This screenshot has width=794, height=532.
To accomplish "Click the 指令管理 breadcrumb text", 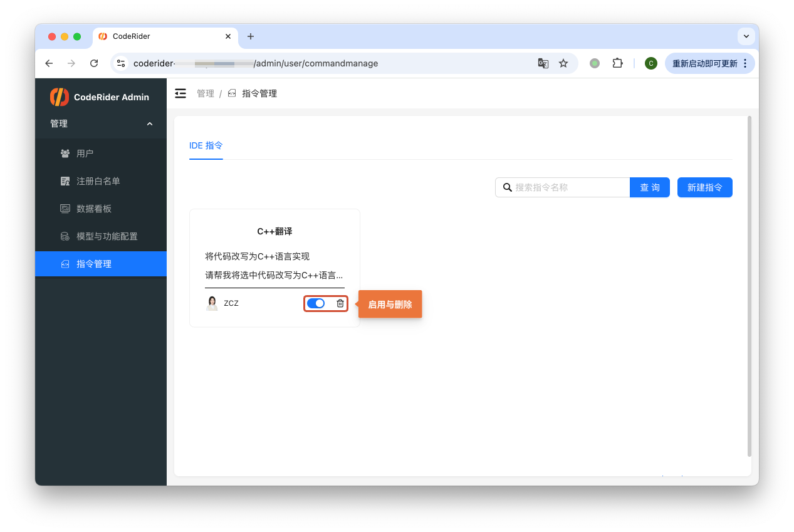I will [259, 93].
